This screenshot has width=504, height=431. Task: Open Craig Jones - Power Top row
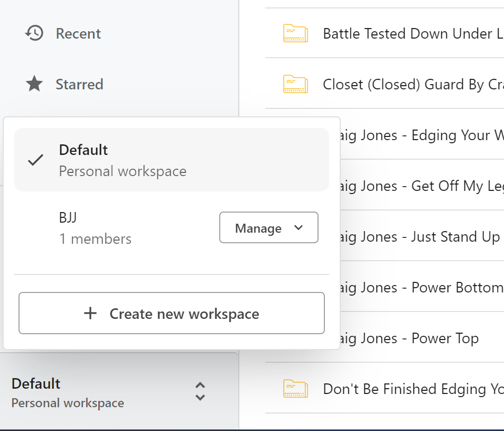point(422,338)
